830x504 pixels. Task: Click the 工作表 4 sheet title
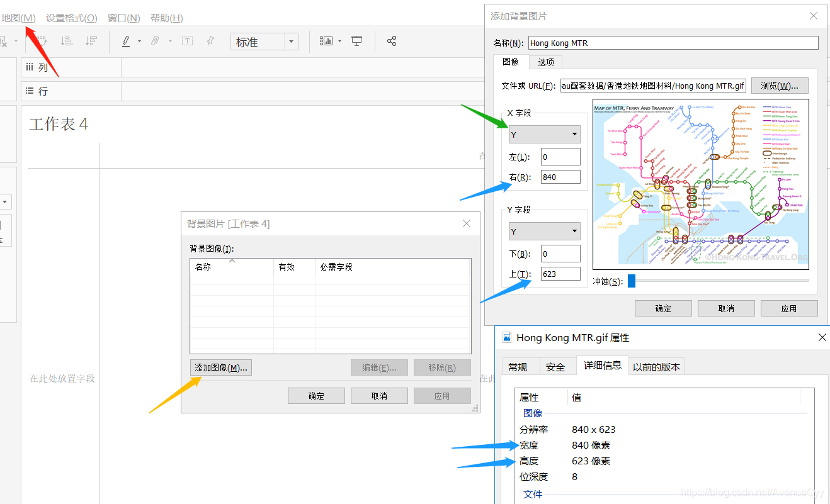59,124
